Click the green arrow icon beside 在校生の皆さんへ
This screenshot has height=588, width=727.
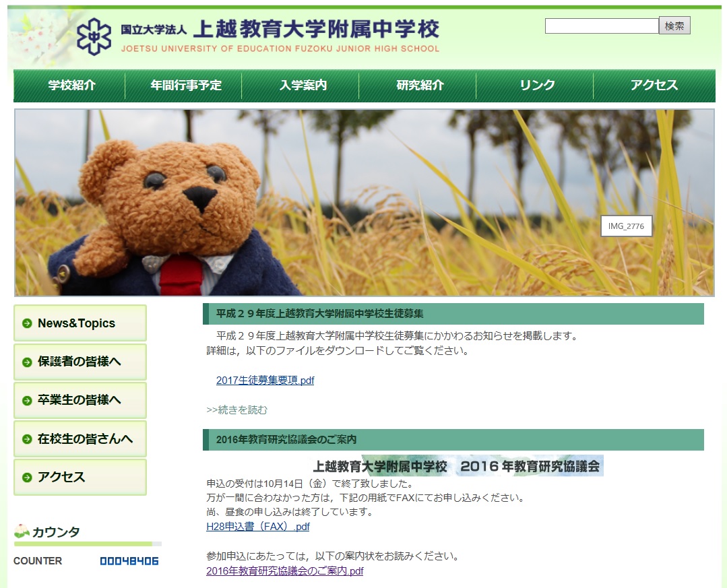[27, 438]
